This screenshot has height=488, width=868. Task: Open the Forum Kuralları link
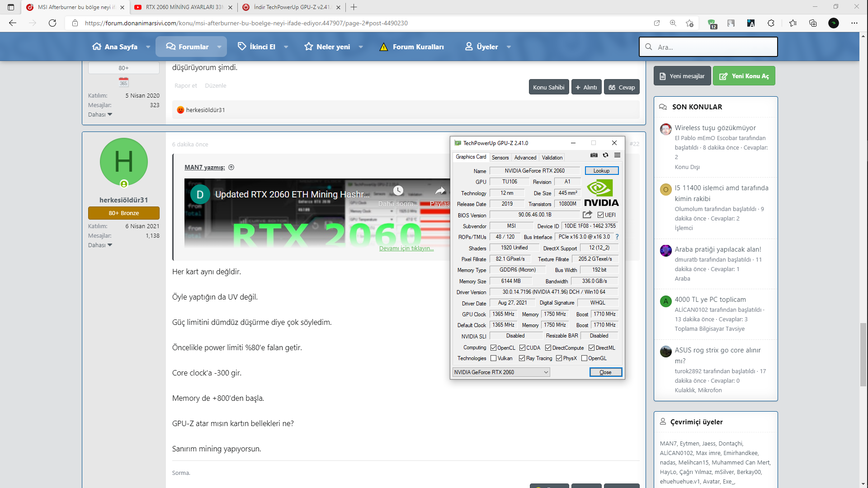[411, 47]
